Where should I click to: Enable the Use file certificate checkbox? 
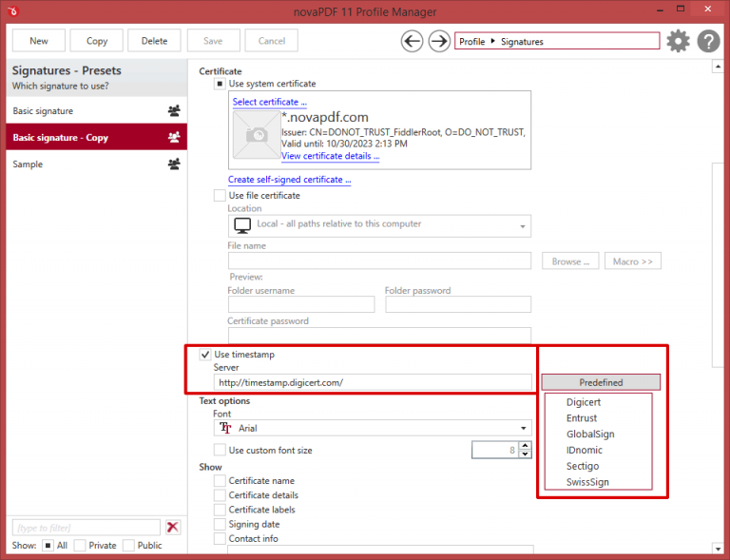pos(221,196)
